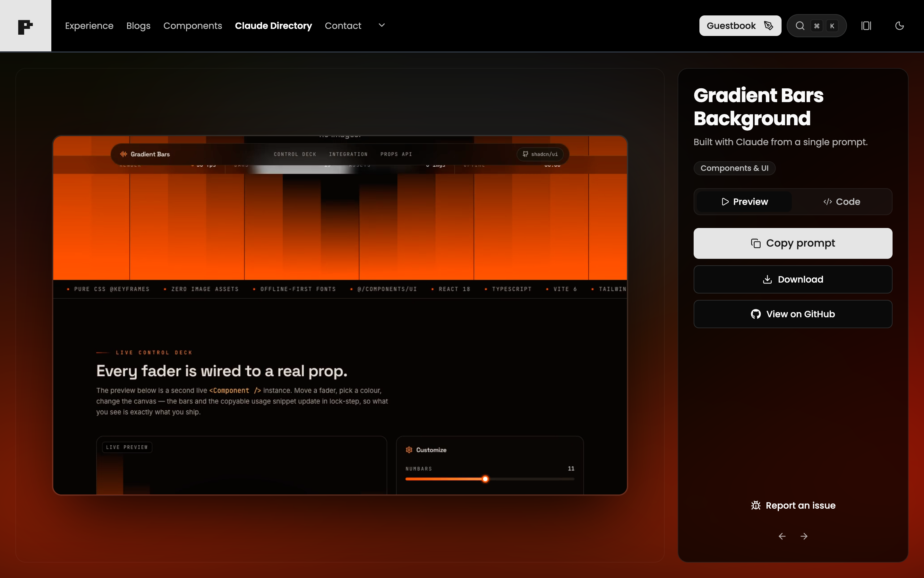
Task: Open search with the magnifier icon
Action: [x=800, y=26]
